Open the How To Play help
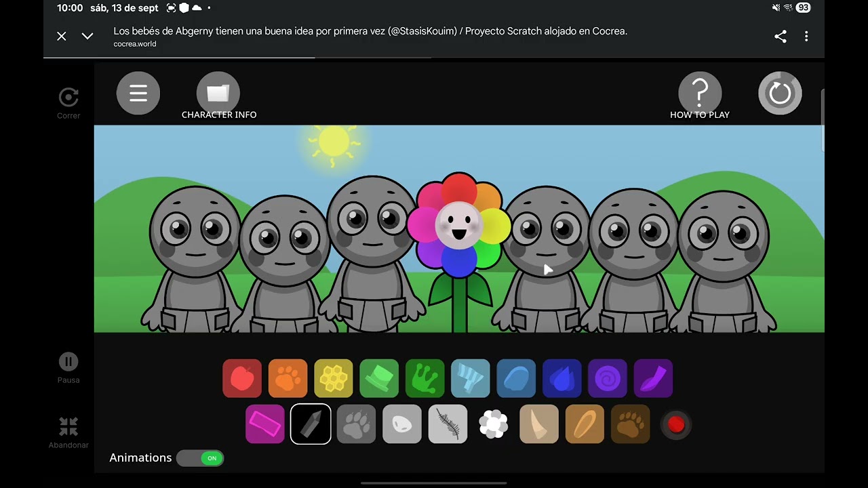Image resolution: width=868 pixels, height=488 pixels. tap(700, 93)
